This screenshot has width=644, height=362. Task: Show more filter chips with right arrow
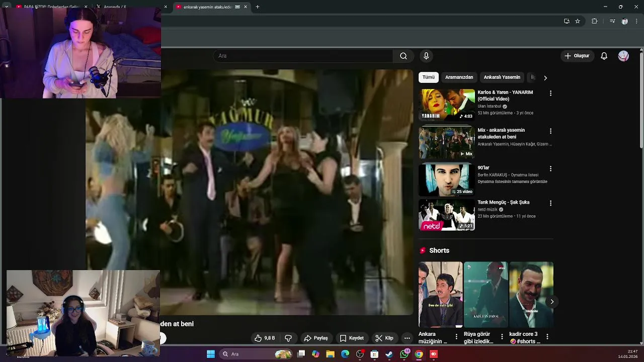coord(545,78)
